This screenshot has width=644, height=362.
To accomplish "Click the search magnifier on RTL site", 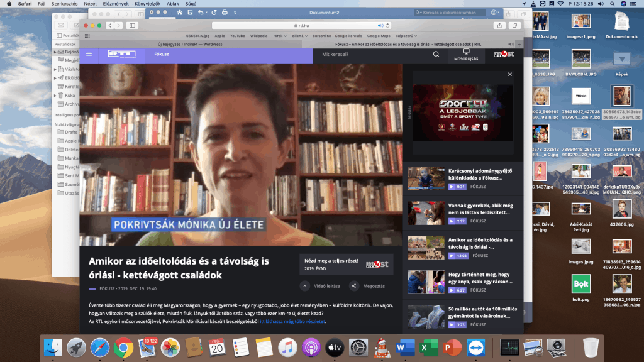I will 436,55.
